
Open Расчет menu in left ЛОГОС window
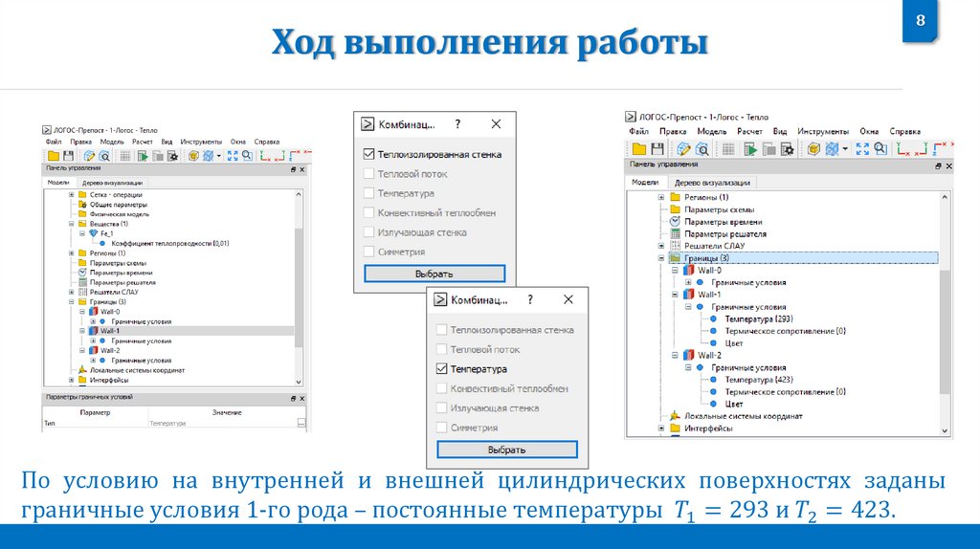pyautogui.click(x=143, y=142)
